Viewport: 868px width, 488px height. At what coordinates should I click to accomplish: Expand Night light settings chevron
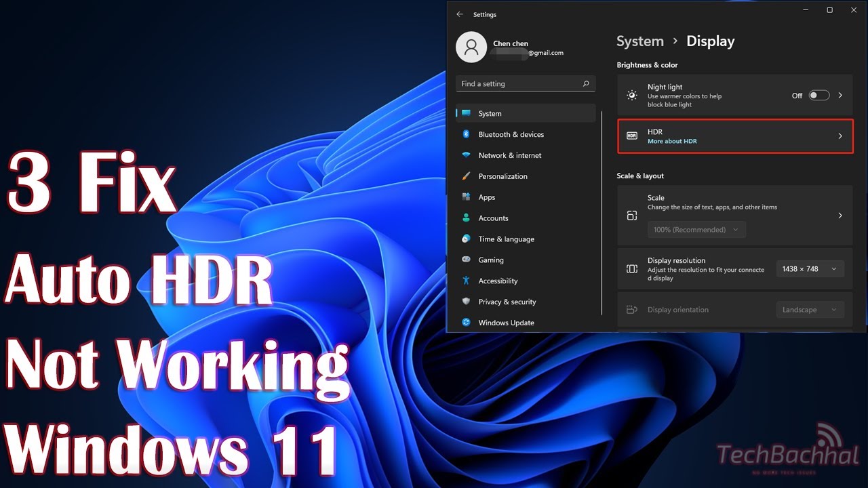(840, 96)
